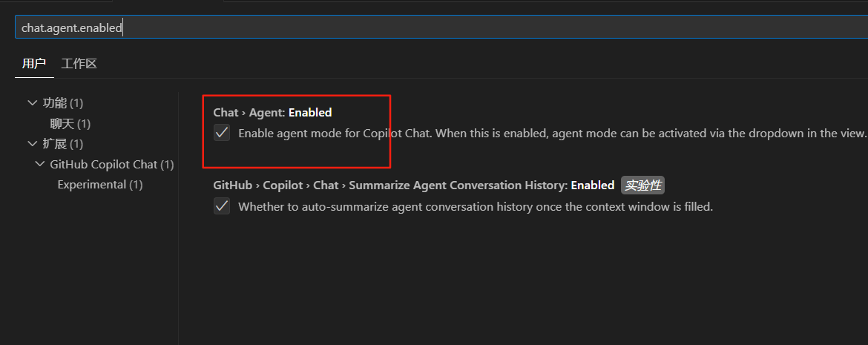Switch to the 用户 settings tab
This screenshot has width=868, height=345.
pyautogui.click(x=34, y=64)
